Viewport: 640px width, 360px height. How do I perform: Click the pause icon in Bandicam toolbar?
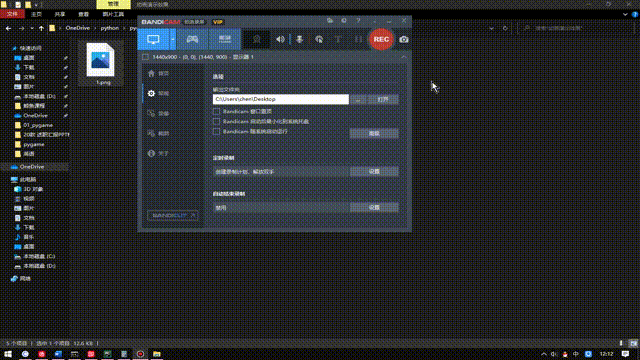pos(358,40)
